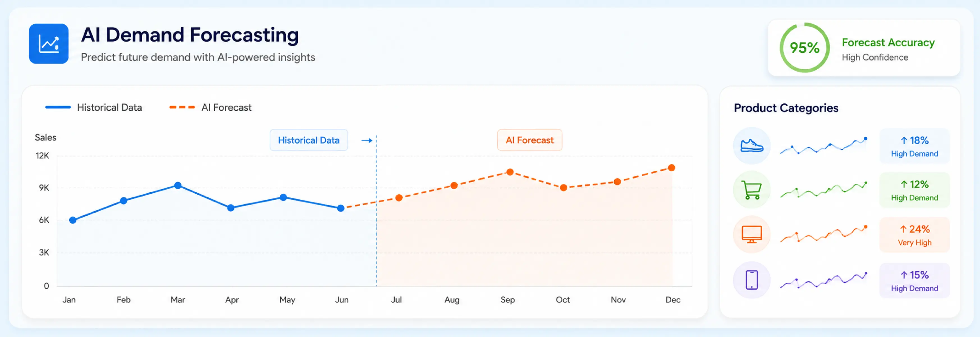Select the August forecast data point
The width and height of the screenshot is (980, 337).
454,185
